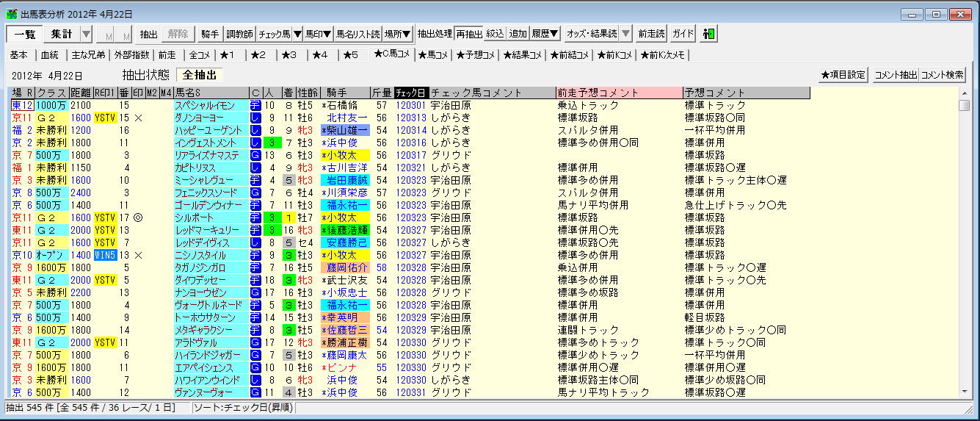Click the G mark icon for リアライズナマステ
Screen dimensions: 980x421
255,155
